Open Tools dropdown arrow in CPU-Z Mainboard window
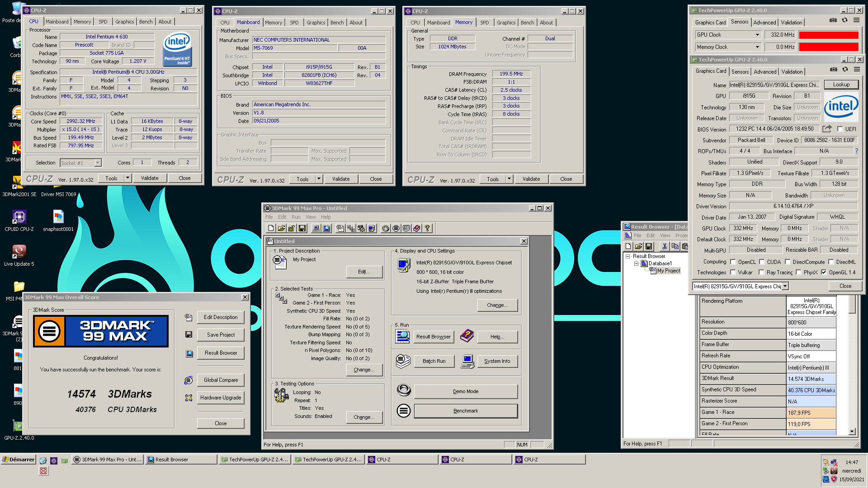The height and width of the screenshot is (488, 868). tap(319, 179)
